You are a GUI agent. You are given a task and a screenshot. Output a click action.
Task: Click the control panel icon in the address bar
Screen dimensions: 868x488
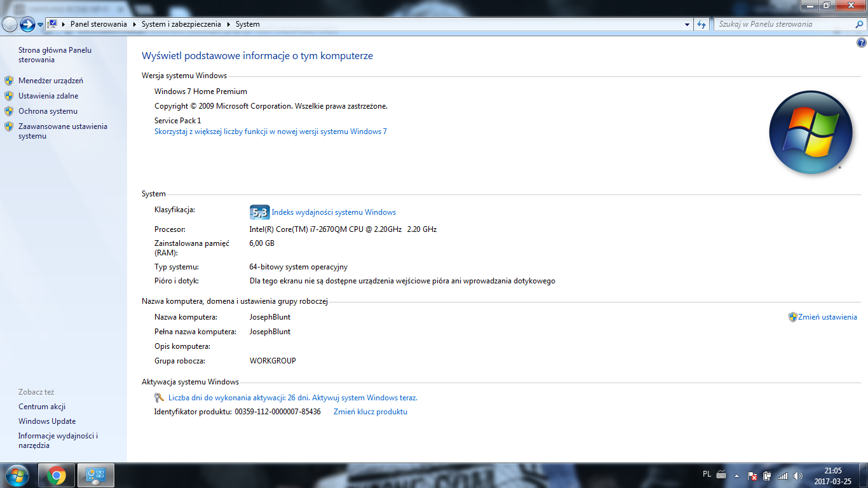point(53,24)
